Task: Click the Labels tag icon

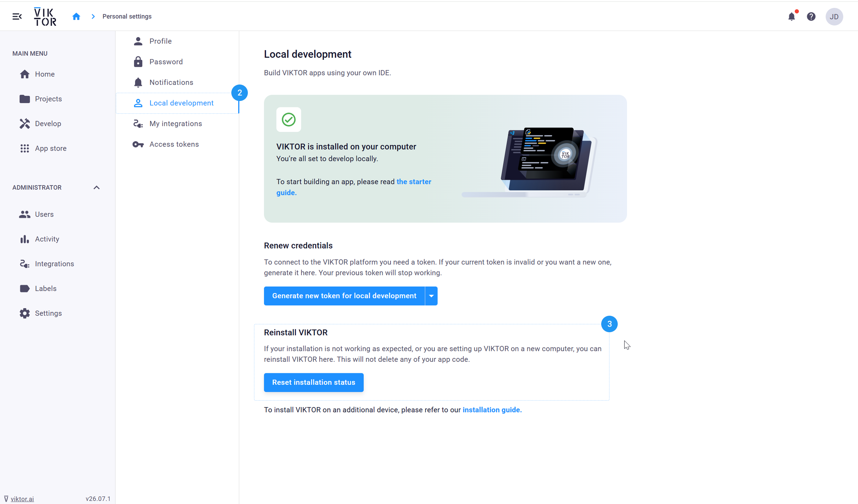Action: pos(25,289)
